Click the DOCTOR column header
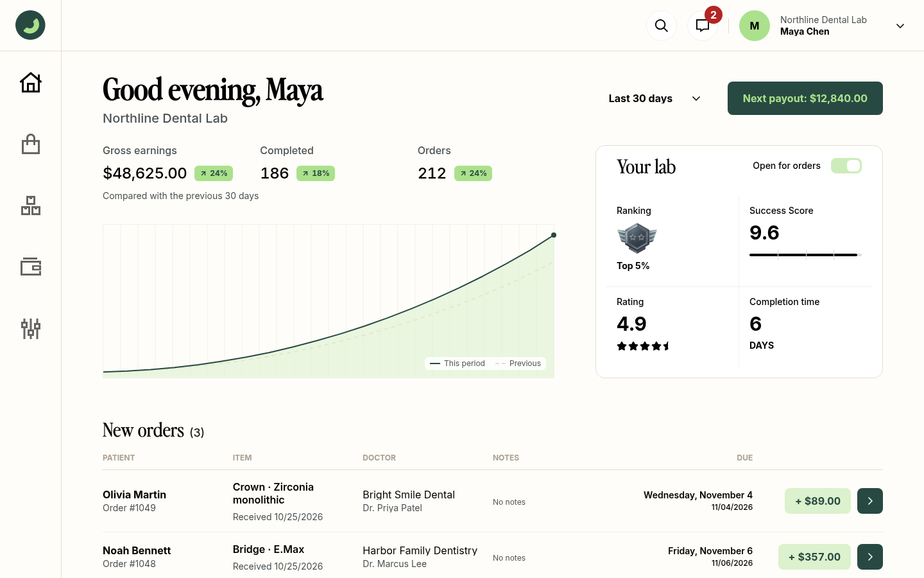Viewport: 924px width, 578px height. tap(379, 458)
